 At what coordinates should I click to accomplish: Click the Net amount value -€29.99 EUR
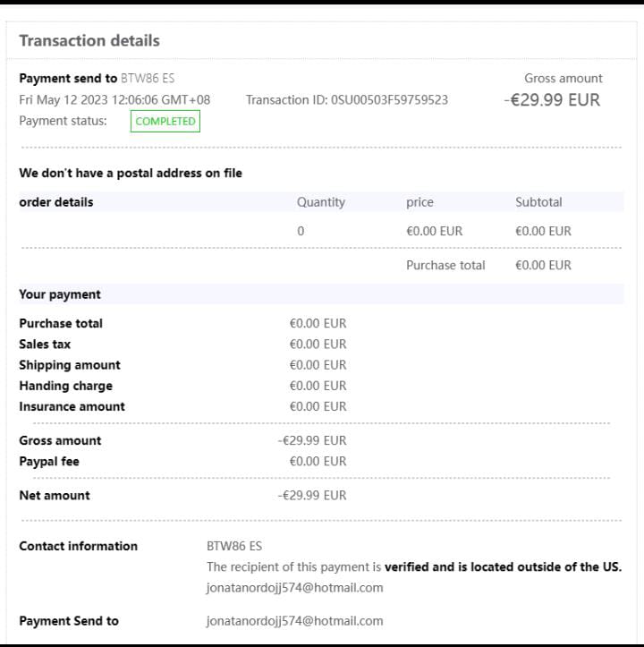311,496
